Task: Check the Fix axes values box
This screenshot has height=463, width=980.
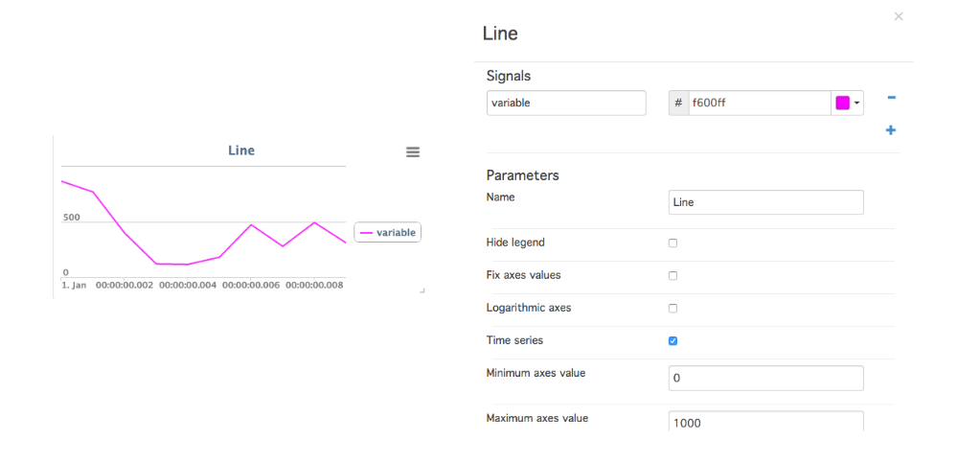Action: coord(672,275)
